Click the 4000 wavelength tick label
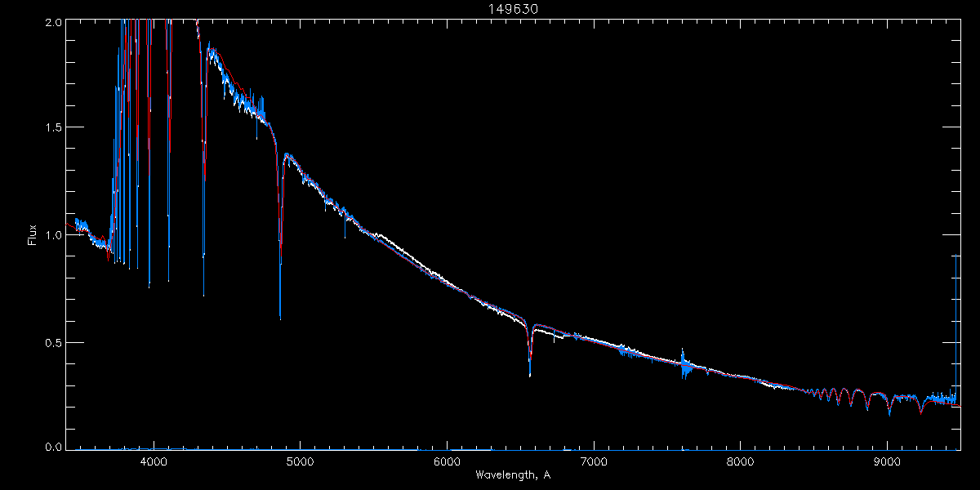Image resolution: width=980 pixels, height=490 pixels. click(x=154, y=461)
